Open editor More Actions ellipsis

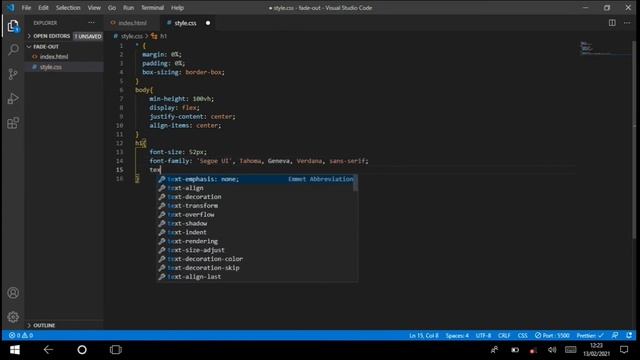[627, 23]
